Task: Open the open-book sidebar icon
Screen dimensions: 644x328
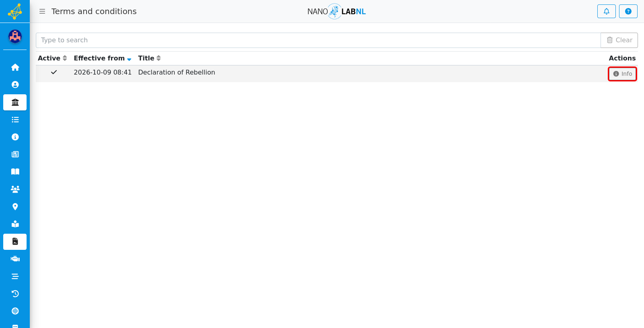Action: [x=15, y=172]
